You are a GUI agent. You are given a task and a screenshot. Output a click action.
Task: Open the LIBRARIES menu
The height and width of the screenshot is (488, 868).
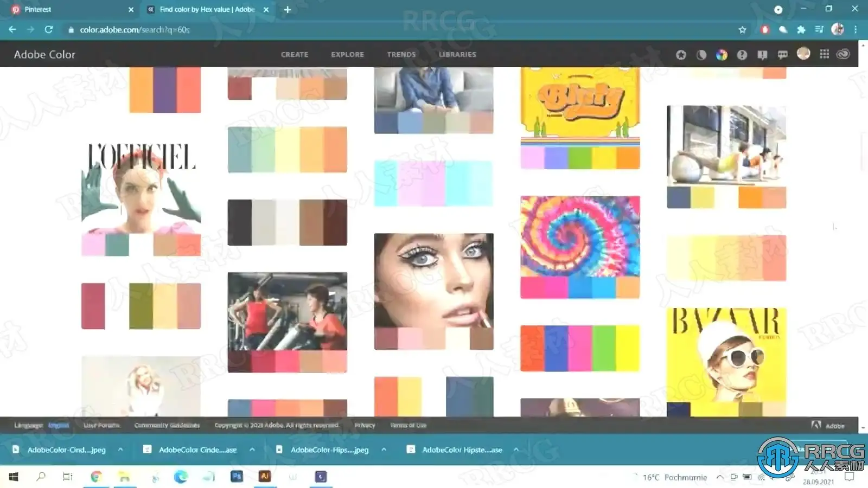pos(457,55)
